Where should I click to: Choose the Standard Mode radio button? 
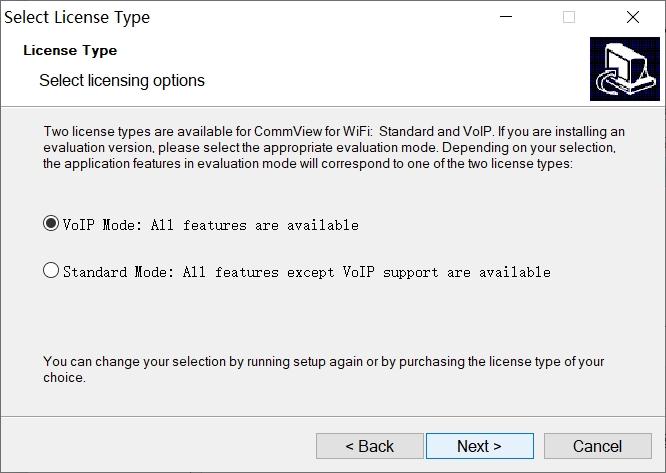pos(51,271)
